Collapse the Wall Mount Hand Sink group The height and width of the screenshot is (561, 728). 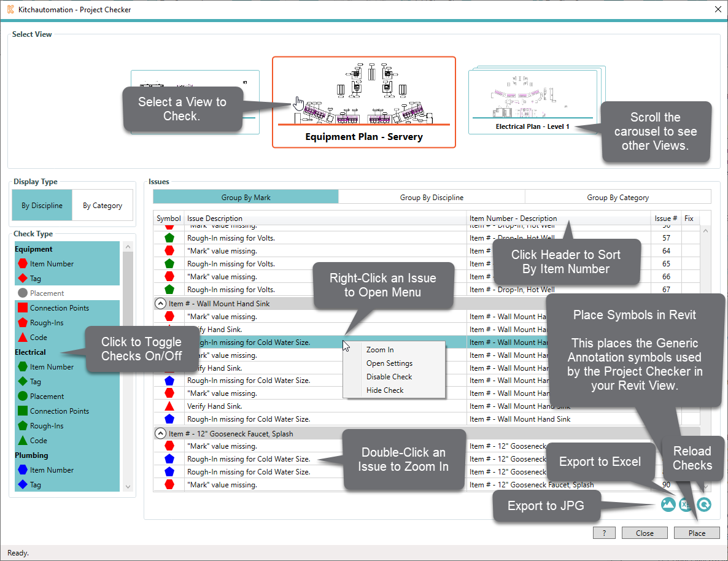160,303
